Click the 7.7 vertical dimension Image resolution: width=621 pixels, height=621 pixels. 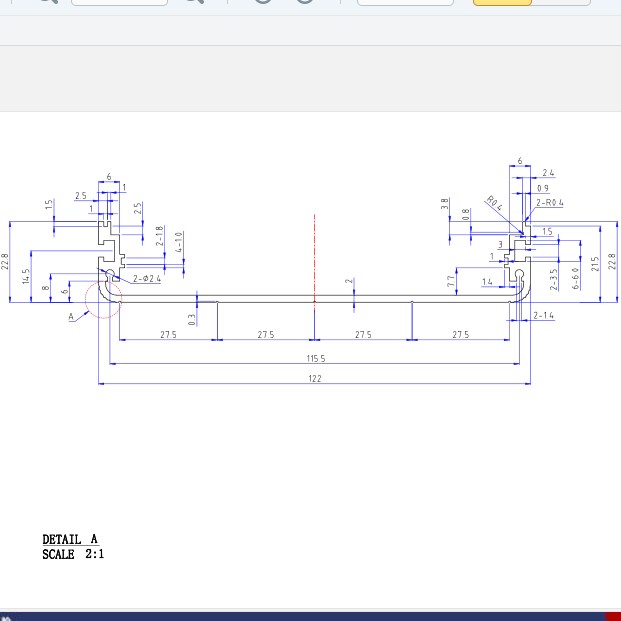click(x=451, y=281)
